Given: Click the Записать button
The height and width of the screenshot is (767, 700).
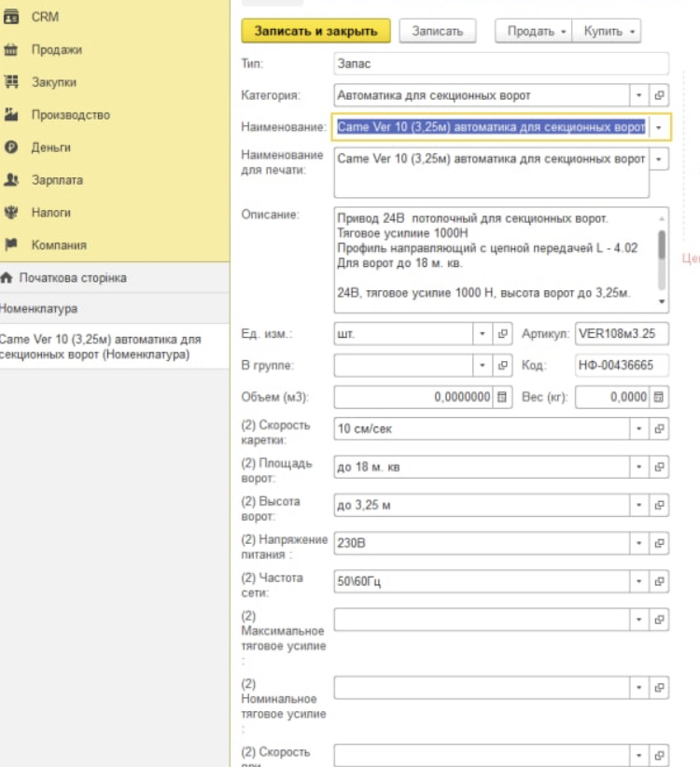Looking at the screenshot, I should point(438,31).
